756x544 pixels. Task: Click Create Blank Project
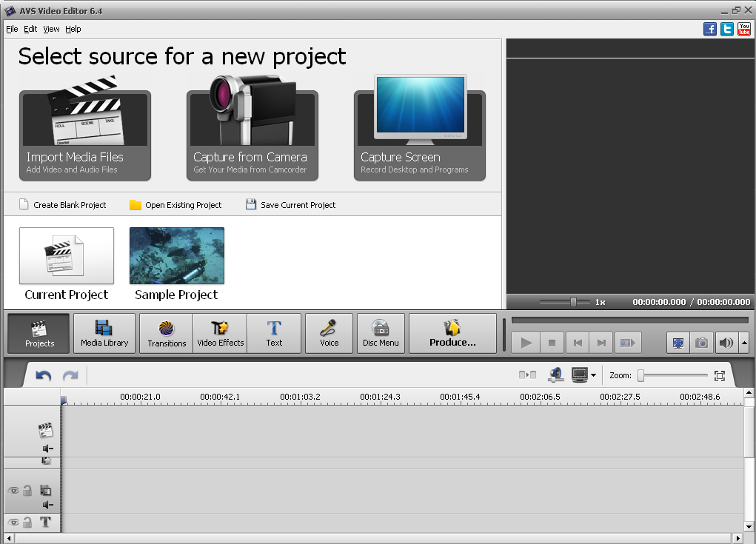pos(63,205)
